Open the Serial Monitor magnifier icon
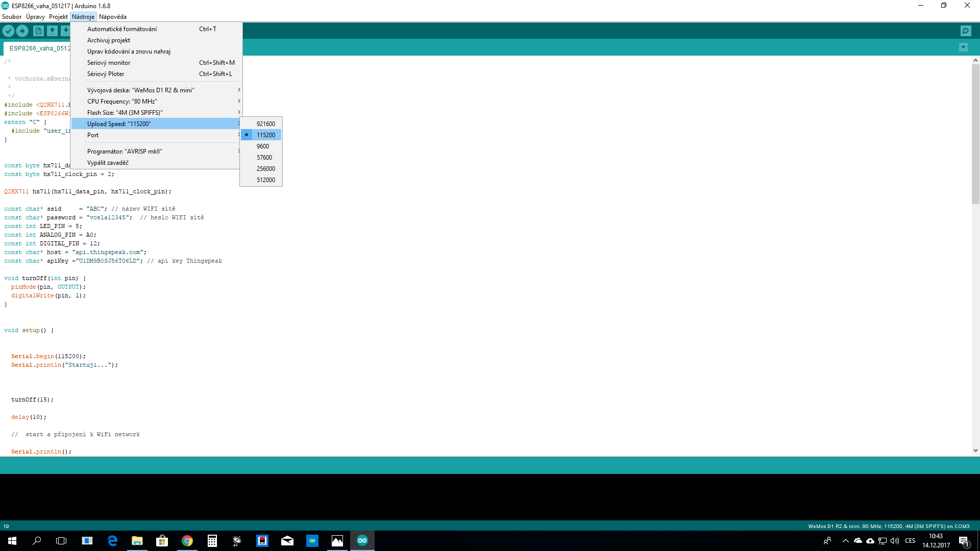The width and height of the screenshot is (980, 551). tap(966, 31)
